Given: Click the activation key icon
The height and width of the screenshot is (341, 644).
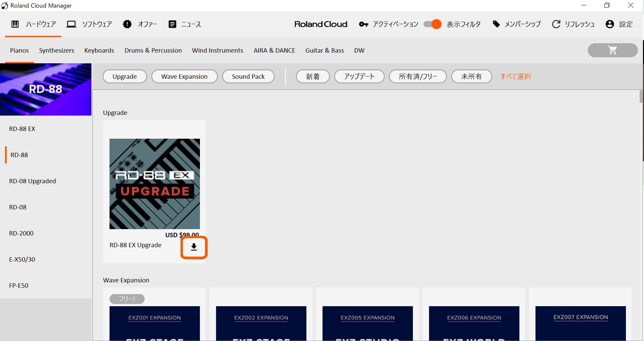Looking at the screenshot, I should [363, 24].
